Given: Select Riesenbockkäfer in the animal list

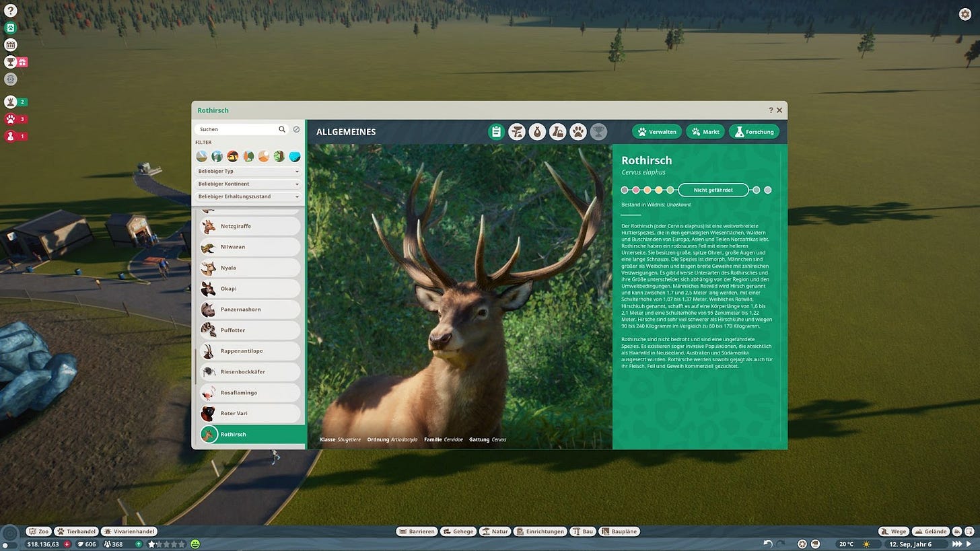Looking at the screenshot, I should (250, 372).
